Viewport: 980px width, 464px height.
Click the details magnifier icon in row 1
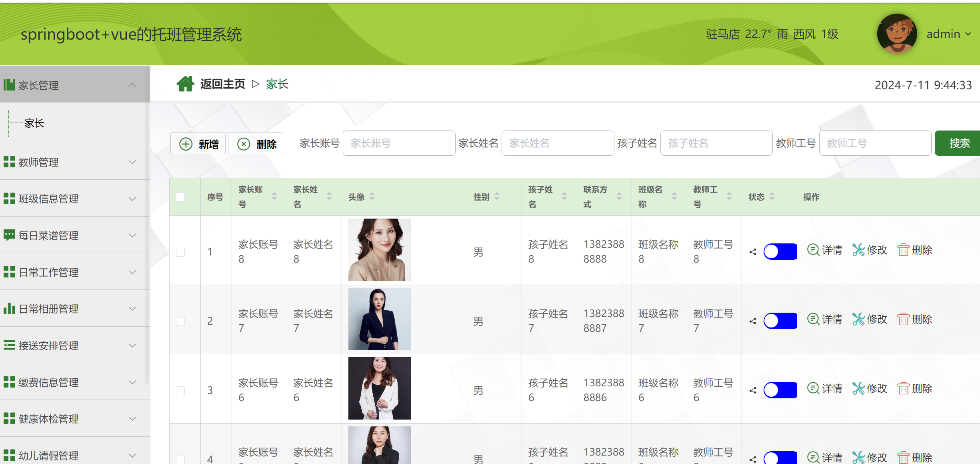[x=813, y=250]
